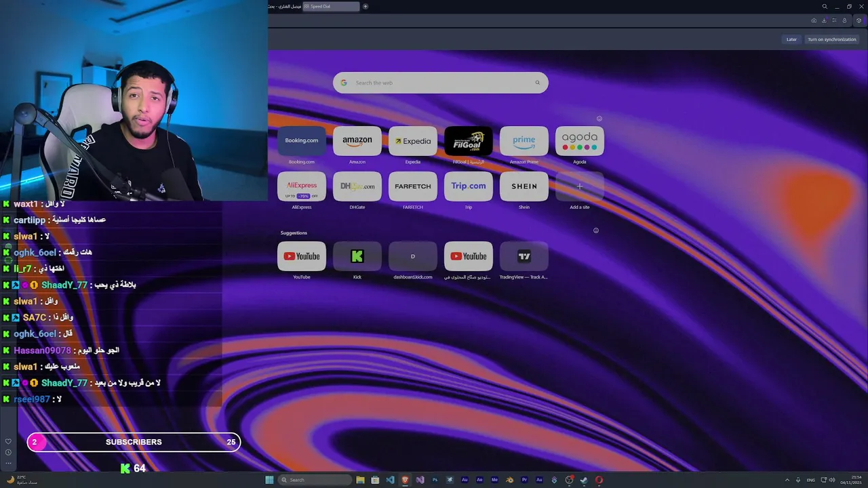The height and width of the screenshot is (488, 868).
Task: Open the FilGoal speed dial tile
Action: [469, 140]
